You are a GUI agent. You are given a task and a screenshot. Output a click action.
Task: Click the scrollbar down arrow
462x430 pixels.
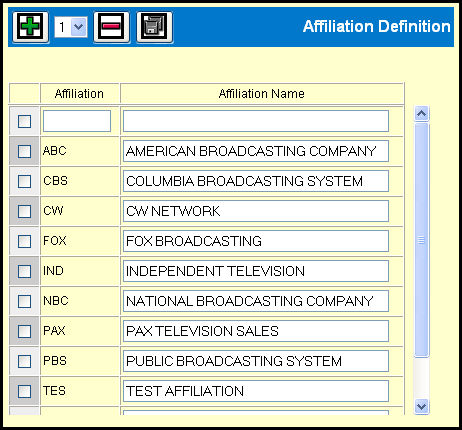coord(421,407)
